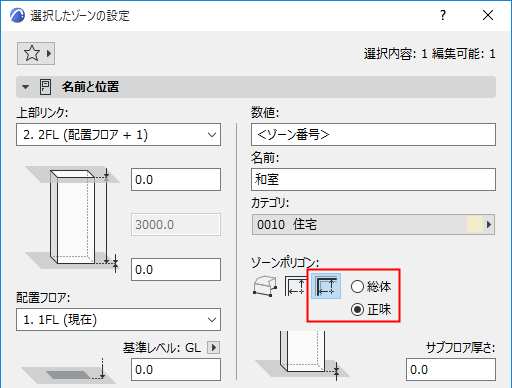This screenshot has width=512, height=388.
Task: Edit the 名前 field containing 和室
Action: click(373, 180)
